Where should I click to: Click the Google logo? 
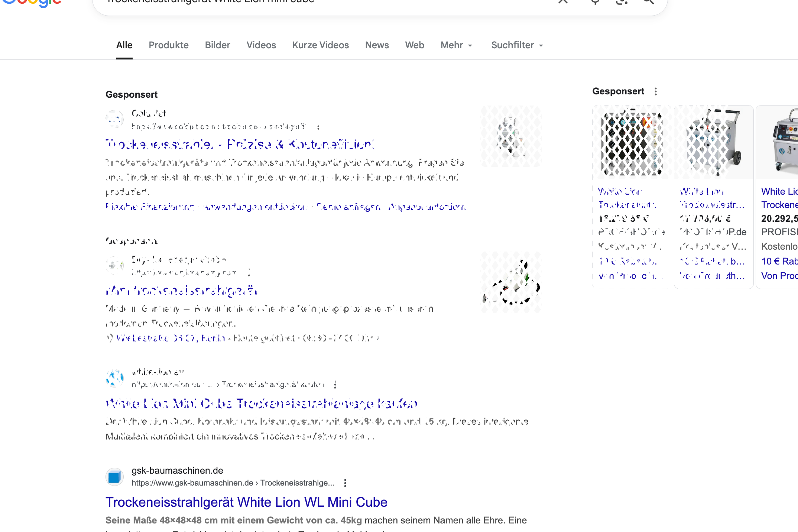coord(32,2)
